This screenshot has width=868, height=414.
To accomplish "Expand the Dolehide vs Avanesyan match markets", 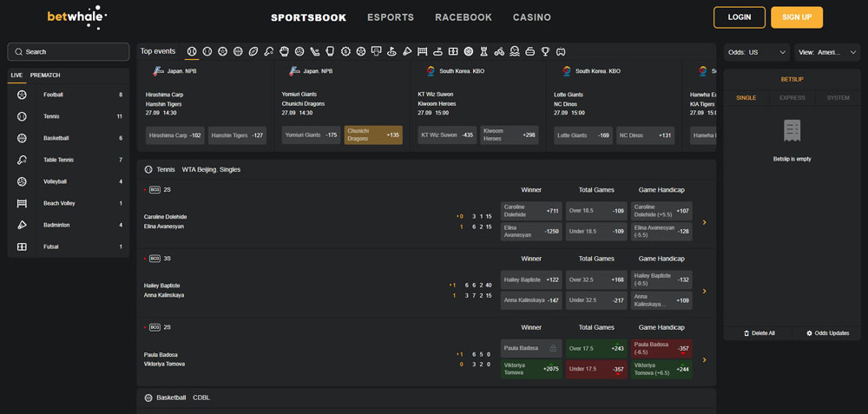I will click(704, 222).
